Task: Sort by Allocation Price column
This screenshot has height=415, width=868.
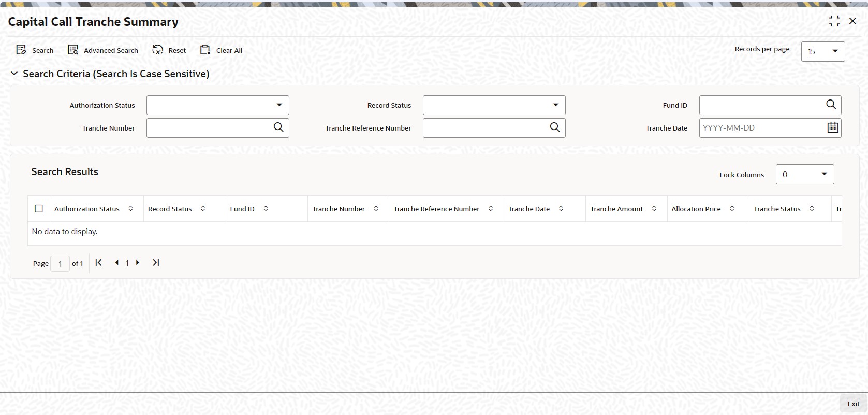Action: 732,209
